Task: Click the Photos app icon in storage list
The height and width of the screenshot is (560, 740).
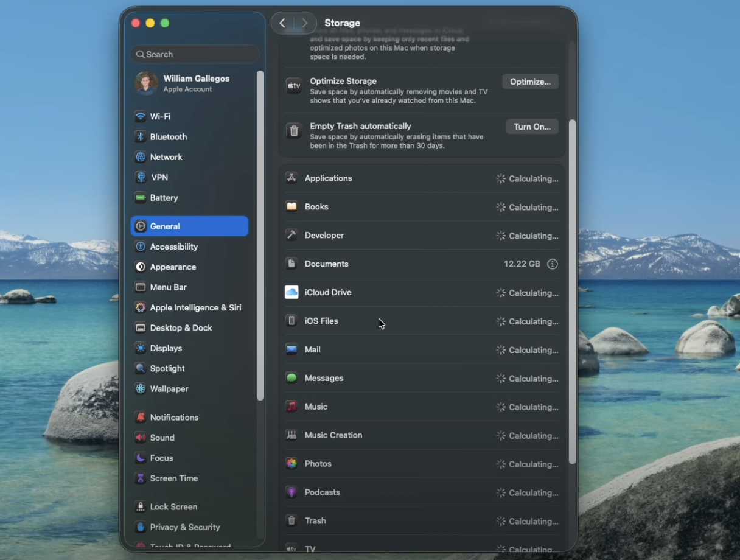Action: point(291,464)
